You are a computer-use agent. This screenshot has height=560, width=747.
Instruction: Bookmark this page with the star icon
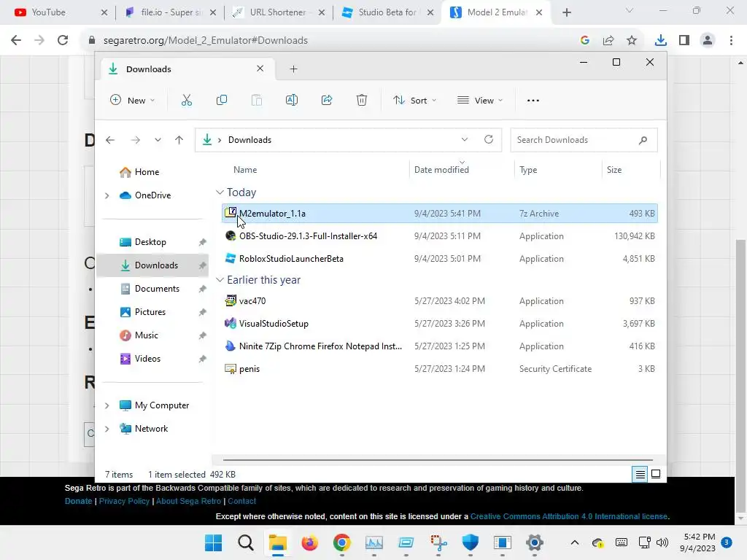click(x=632, y=41)
